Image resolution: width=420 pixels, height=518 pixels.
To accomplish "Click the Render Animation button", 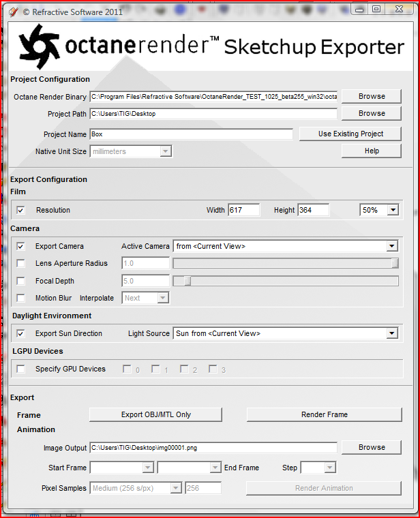I will [x=324, y=488].
